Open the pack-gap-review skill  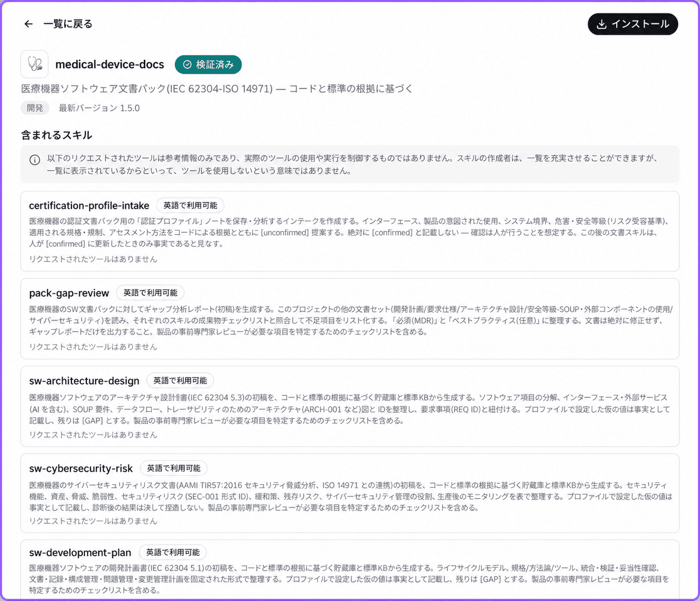pyautogui.click(x=350, y=319)
